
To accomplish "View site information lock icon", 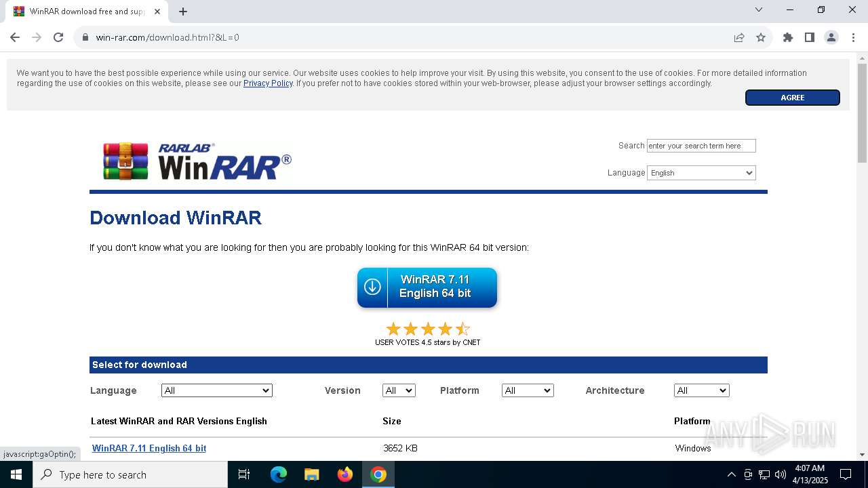I will pos(85,37).
